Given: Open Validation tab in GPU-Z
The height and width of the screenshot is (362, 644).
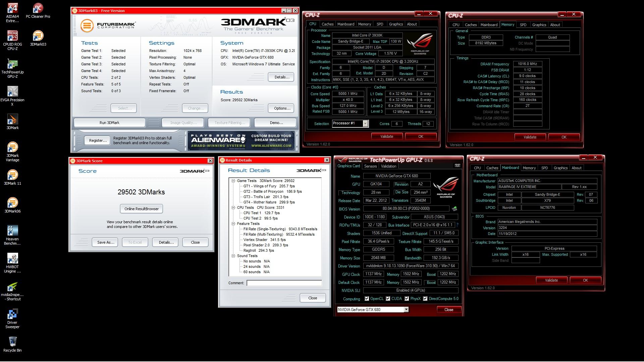Looking at the screenshot, I should pos(388,166).
